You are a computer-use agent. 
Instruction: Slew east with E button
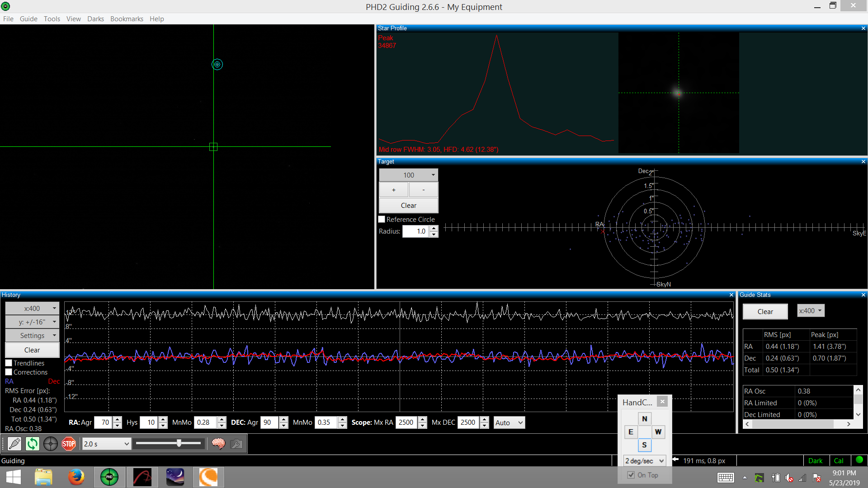[x=631, y=432]
